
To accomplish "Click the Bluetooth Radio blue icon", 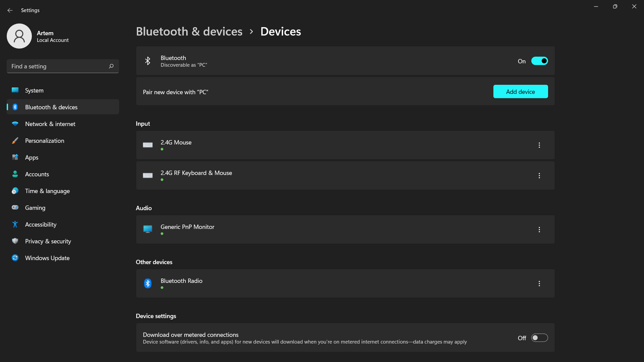I will 148,283.
